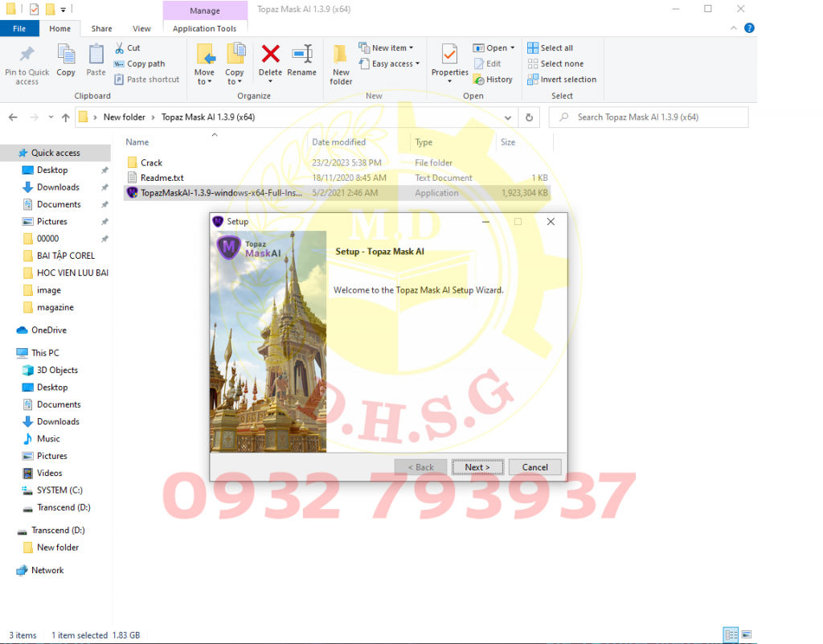Switch to the View ribbon tab

(141, 28)
